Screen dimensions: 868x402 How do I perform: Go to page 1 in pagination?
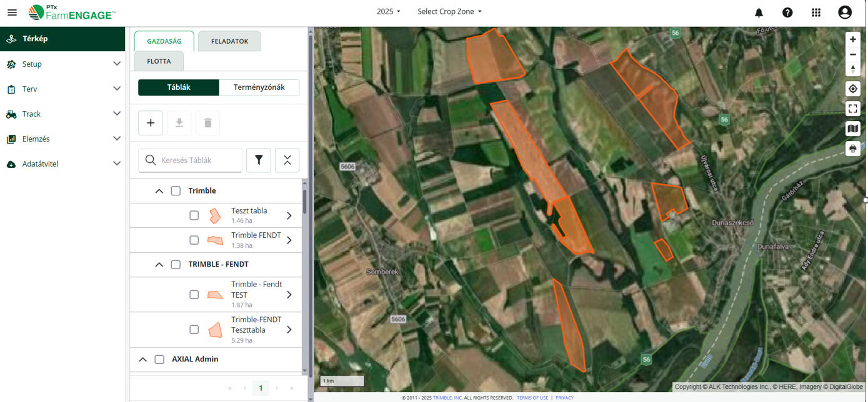(x=261, y=388)
